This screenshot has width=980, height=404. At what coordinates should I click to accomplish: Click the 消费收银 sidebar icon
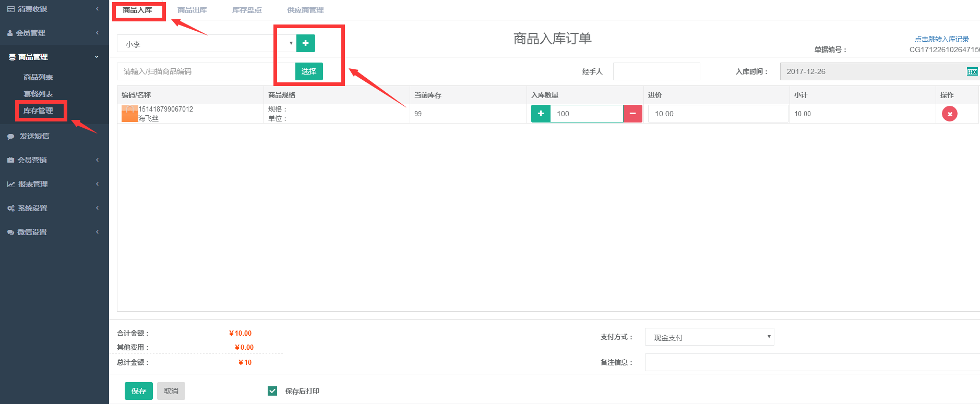coord(11,9)
